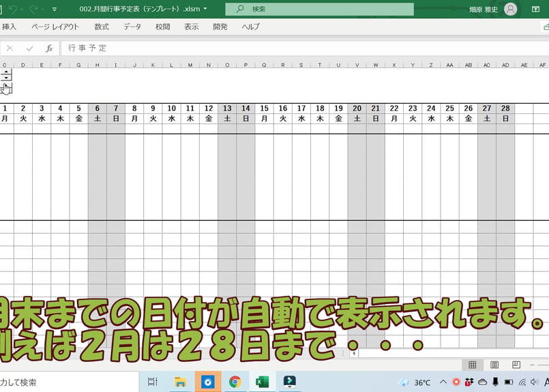Open the blue circle app on taskbar
The width and height of the screenshot is (549, 392).
(207, 382)
